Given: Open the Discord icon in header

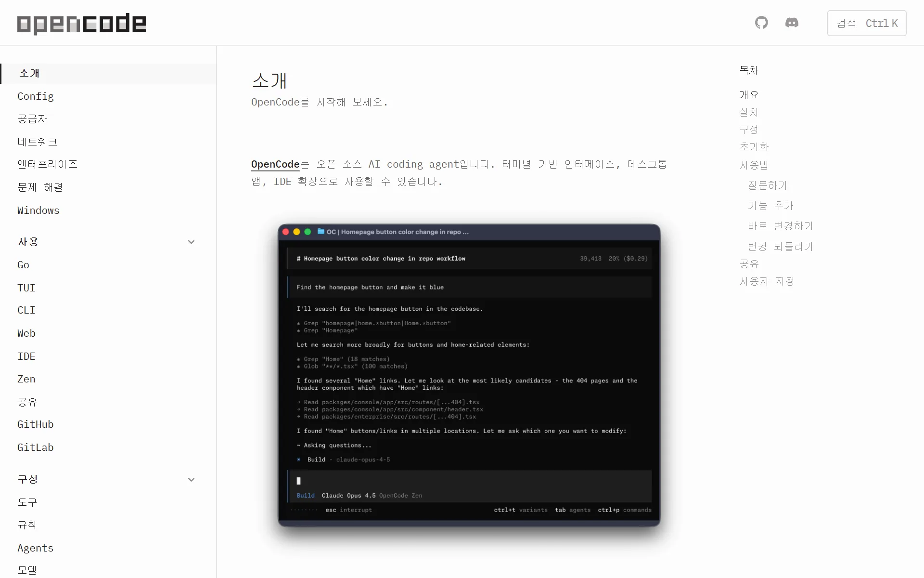Looking at the screenshot, I should (792, 23).
